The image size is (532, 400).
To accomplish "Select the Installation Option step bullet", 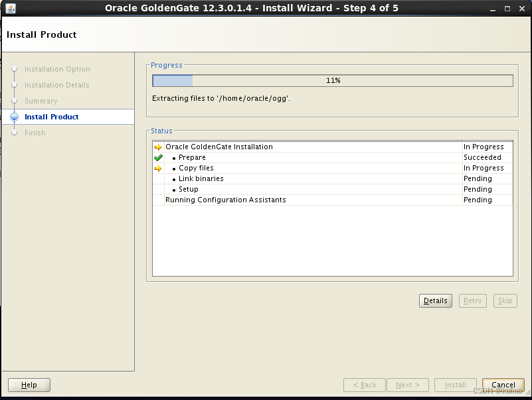I will [x=14, y=69].
